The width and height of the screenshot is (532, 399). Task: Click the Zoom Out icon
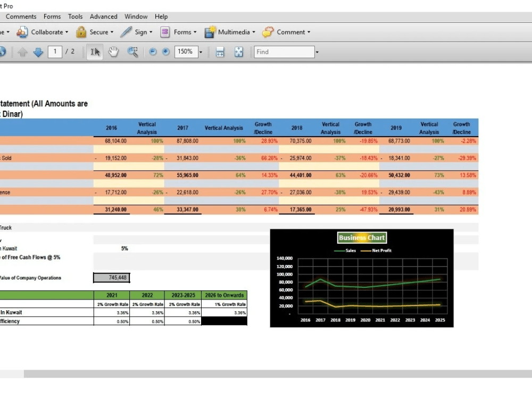pos(153,52)
